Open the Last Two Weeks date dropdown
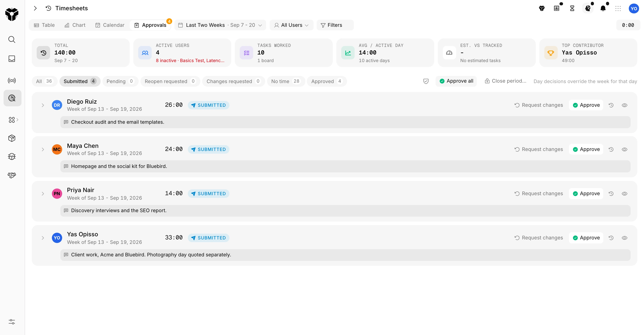 tap(220, 25)
